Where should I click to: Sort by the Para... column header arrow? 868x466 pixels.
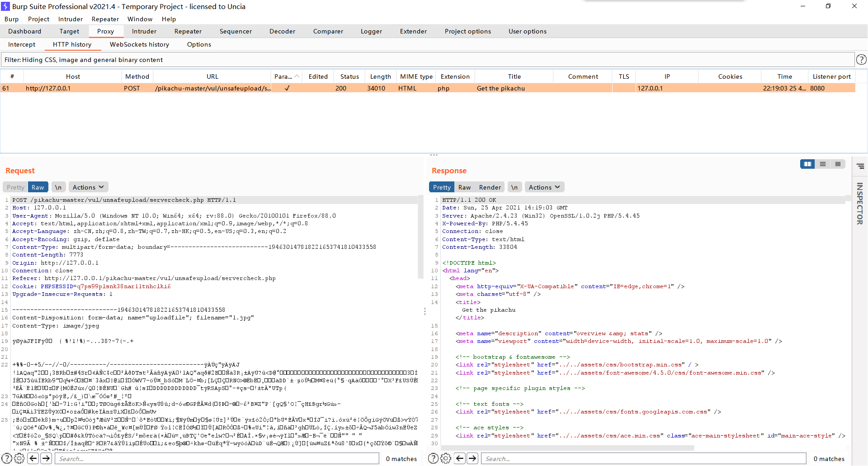point(297,76)
